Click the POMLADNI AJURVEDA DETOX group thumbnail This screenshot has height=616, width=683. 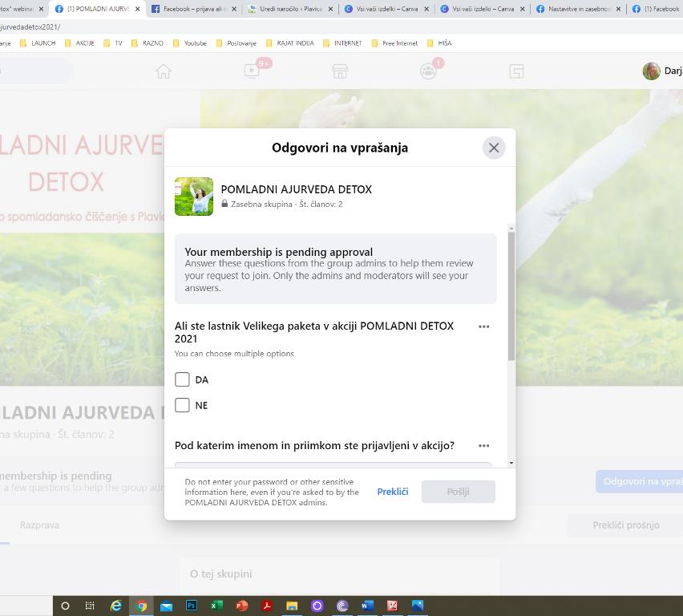point(194,197)
